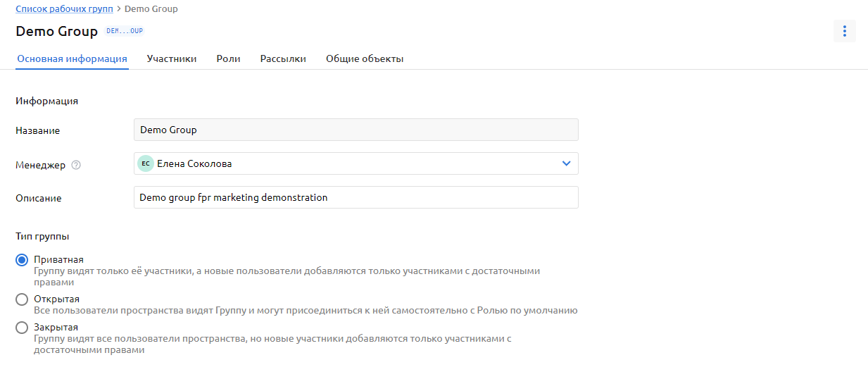
Task: Open the Елена Соколова manager selector
Action: (352, 163)
